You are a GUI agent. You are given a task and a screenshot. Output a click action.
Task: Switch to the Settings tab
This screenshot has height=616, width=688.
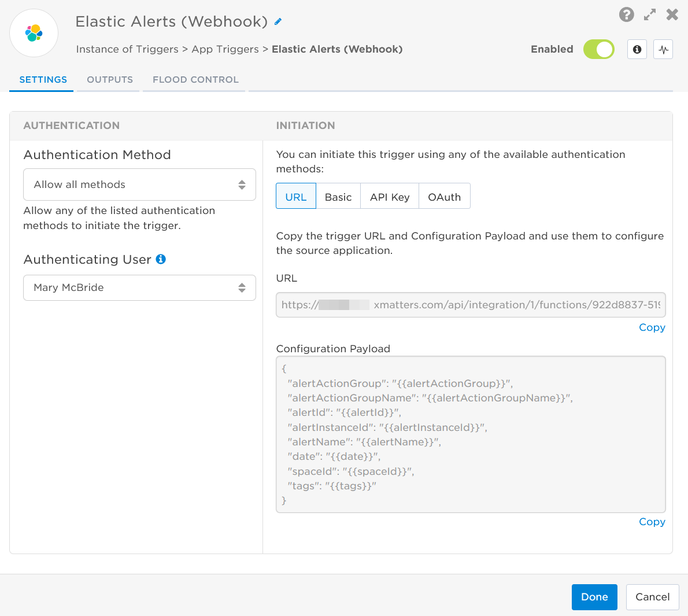point(43,79)
